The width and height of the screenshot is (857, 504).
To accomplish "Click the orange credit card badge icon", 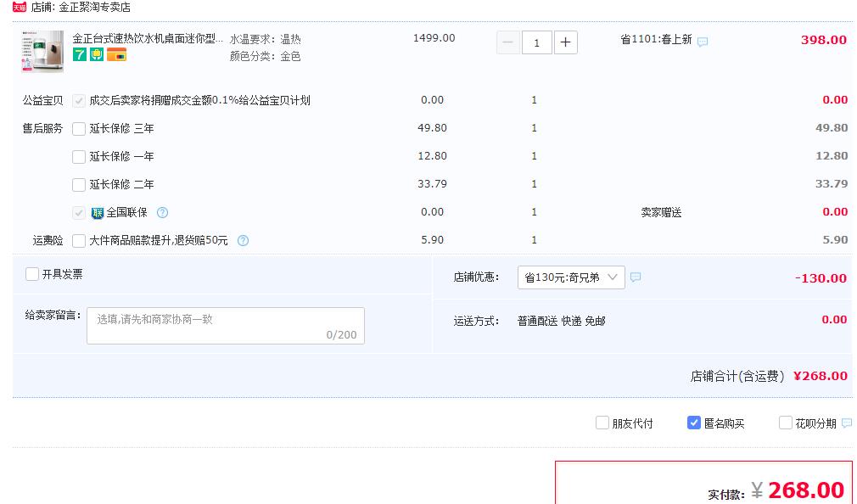I will point(116,54).
